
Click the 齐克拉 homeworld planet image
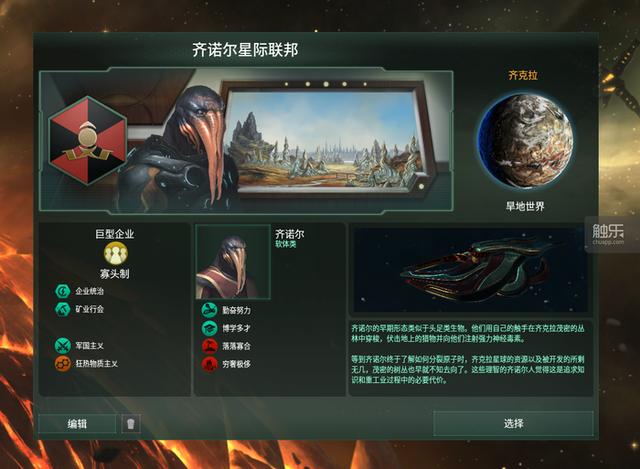click(x=525, y=141)
